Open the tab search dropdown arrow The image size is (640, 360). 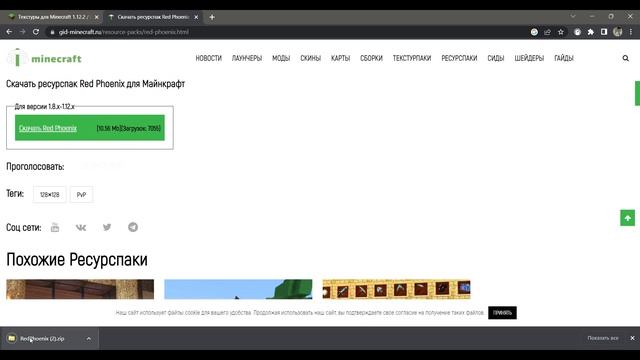pos(573,16)
